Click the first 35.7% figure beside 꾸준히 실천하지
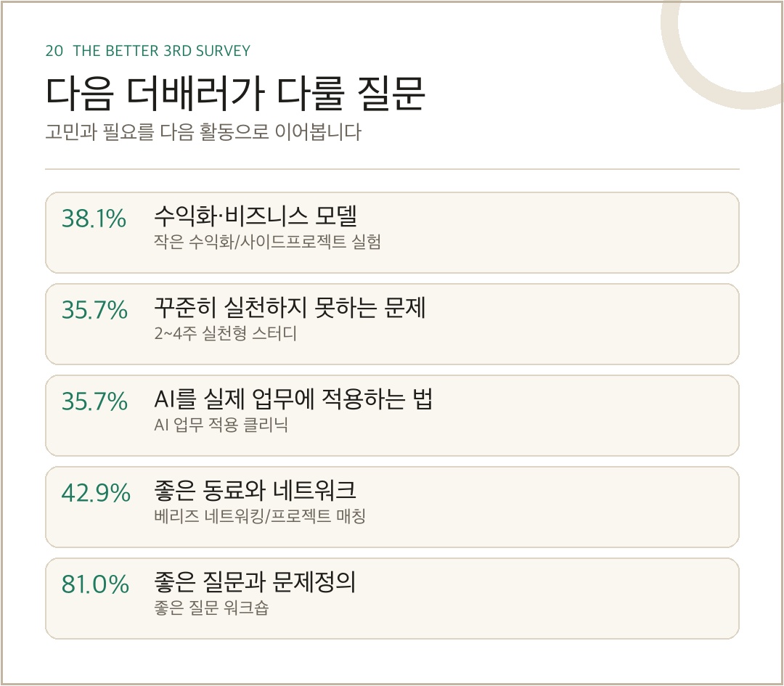Viewport: 784px width, 686px height. coord(94,310)
